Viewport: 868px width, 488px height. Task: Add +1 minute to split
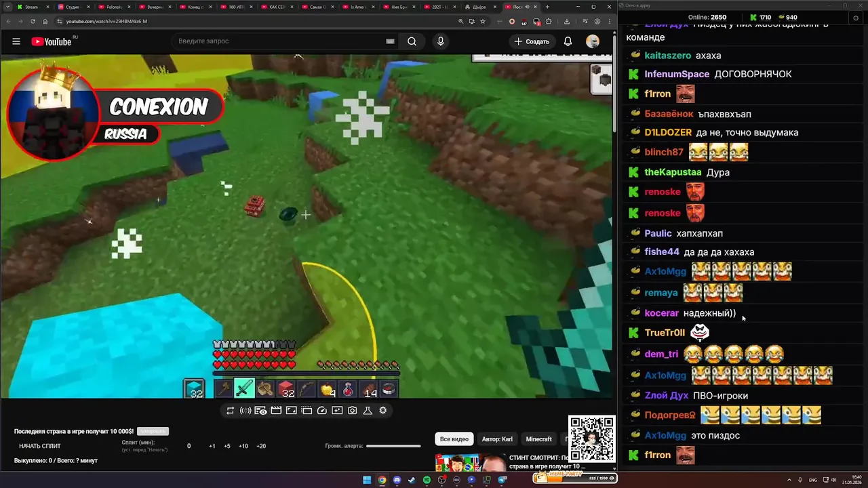(x=212, y=446)
